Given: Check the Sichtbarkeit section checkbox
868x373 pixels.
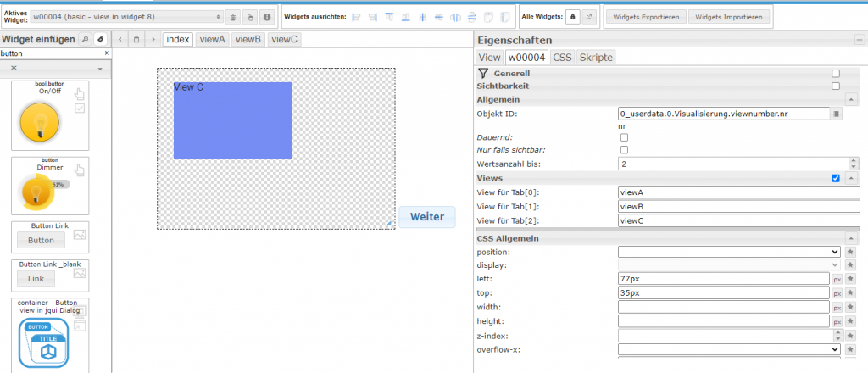Looking at the screenshot, I should coord(836,86).
